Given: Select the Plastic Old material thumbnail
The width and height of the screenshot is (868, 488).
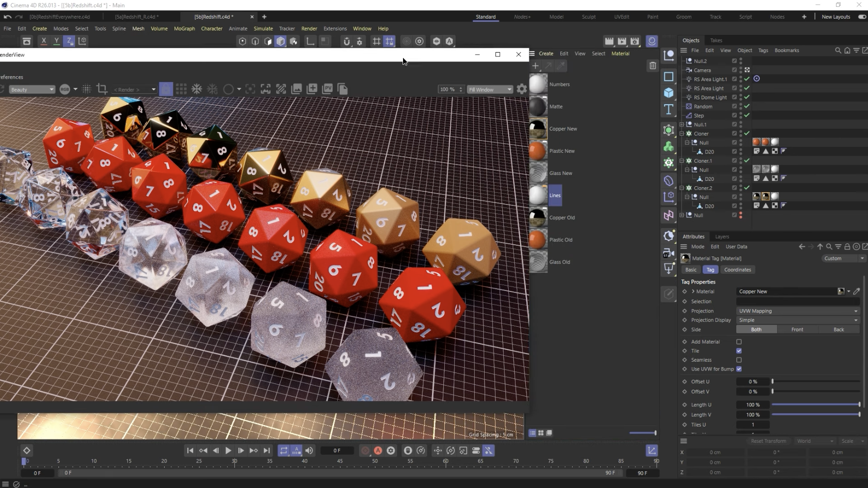Looking at the screenshot, I should (x=538, y=240).
